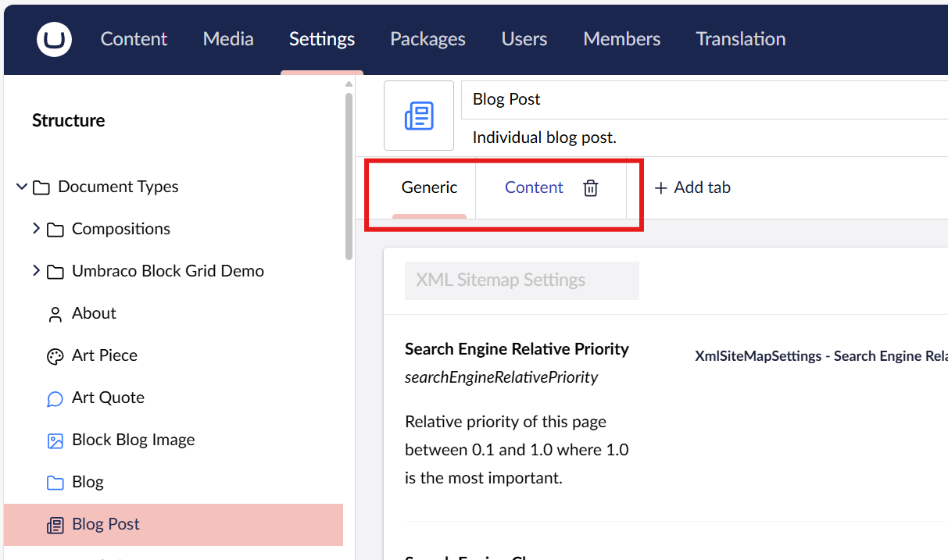Click the Art Quote speech bubble icon
The image size is (948, 560).
point(55,398)
